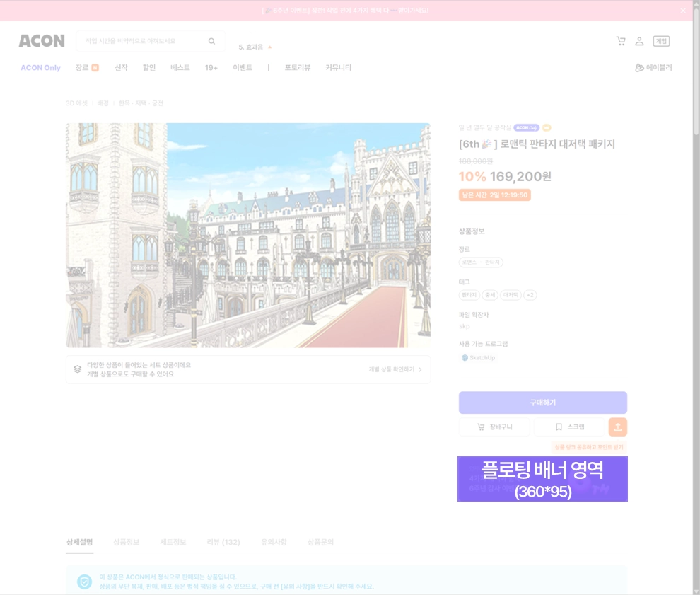Image resolution: width=700 pixels, height=595 pixels.
Task: Click the yellow badge icon by seller
Action: pyautogui.click(x=547, y=128)
